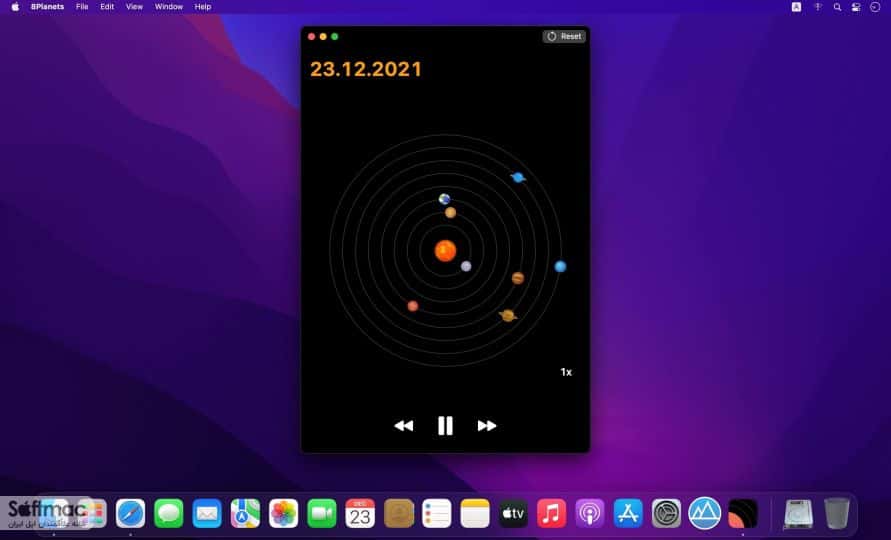
Task: Click the Reset button in 8Planets
Action: (564, 36)
